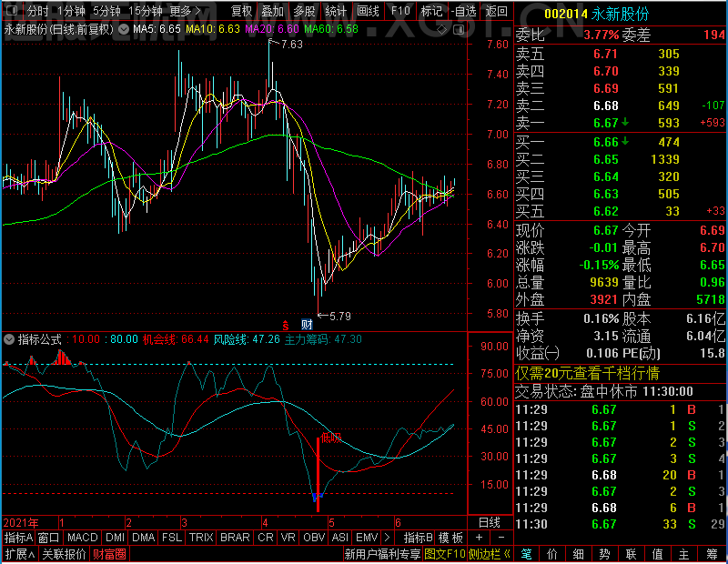The height and width of the screenshot is (564, 728).
Task: Select the 主 tab
Action: pos(684,554)
